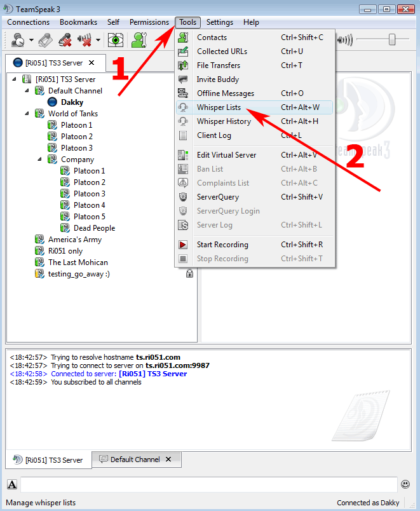This screenshot has width=420, height=511.
Task: Select user Dakky in channel tree
Action: click(x=72, y=102)
